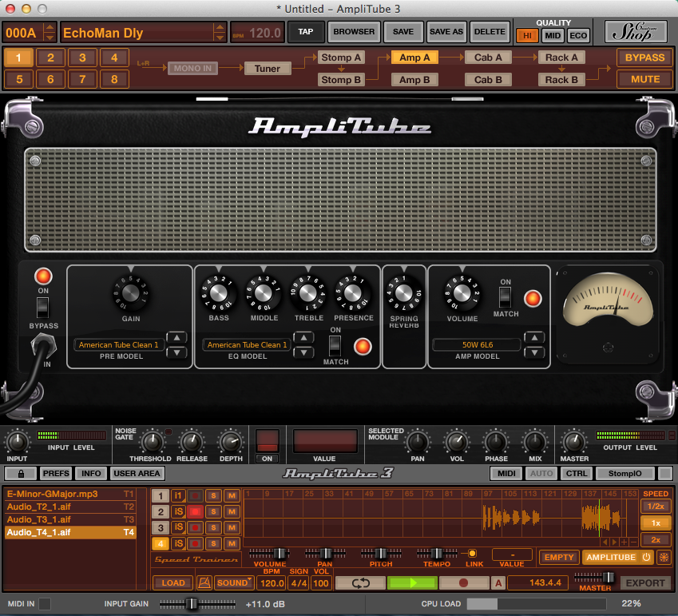Viewport: 678px width, 616px height.
Task: Select next PRE MODEL with down arrow
Action: point(176,352)
